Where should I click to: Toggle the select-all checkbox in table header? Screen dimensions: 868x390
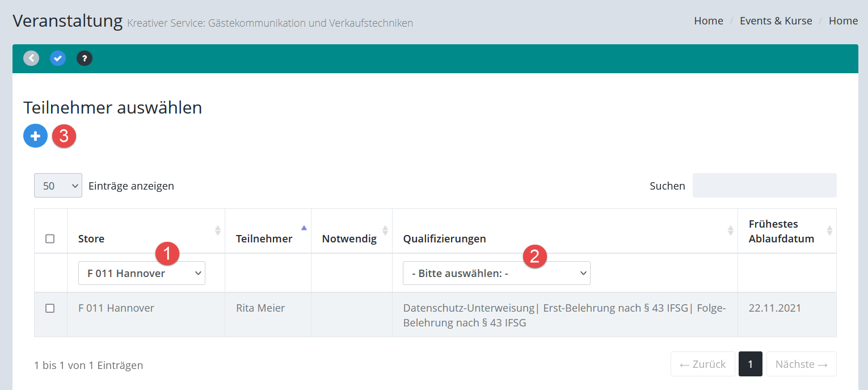(50, 238)
